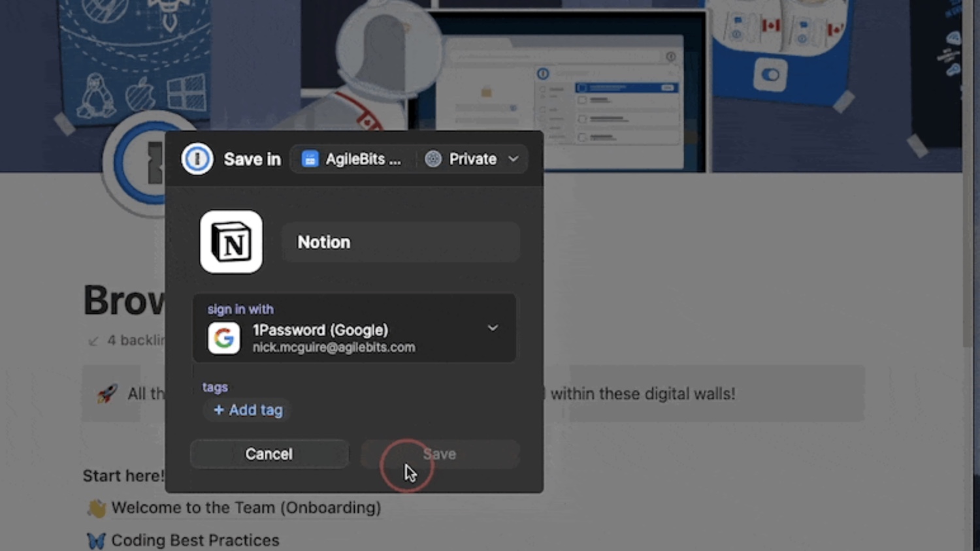Click the AgileBits vault icon

point(309,158)
